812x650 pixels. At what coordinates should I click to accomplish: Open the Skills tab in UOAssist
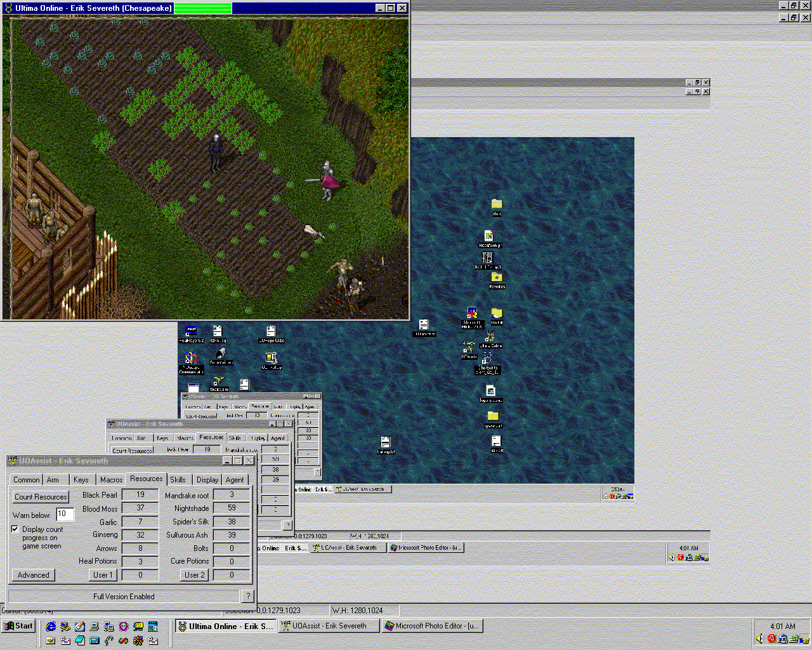coord(178,480)
